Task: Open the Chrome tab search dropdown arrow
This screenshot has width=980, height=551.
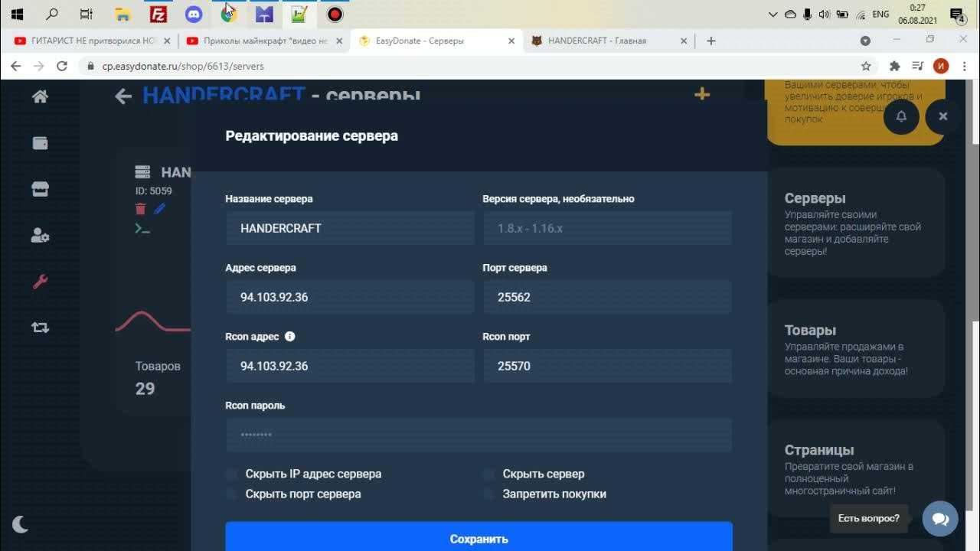Action: [865, 41]
